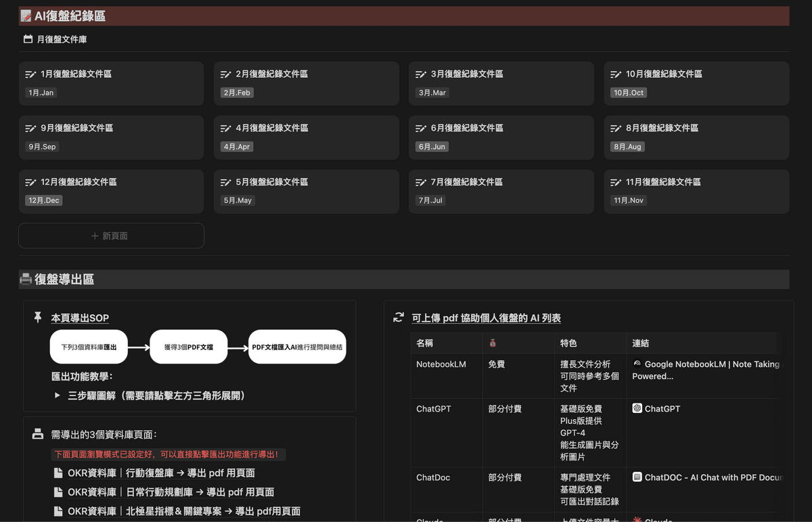The height and width of the screenshot is (522, 812).
Task: Click the 特色 column header
Action: coord(568,343)
